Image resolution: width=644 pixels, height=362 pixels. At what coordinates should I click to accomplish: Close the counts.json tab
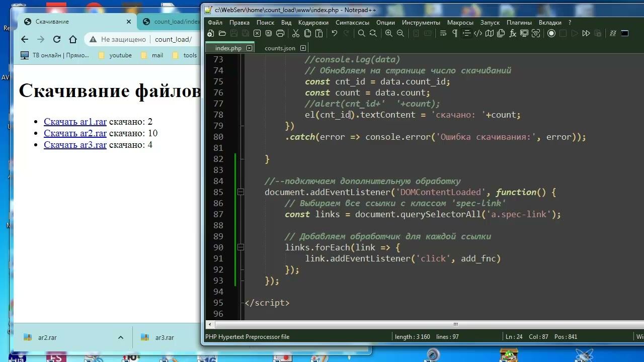pos(303,48)
